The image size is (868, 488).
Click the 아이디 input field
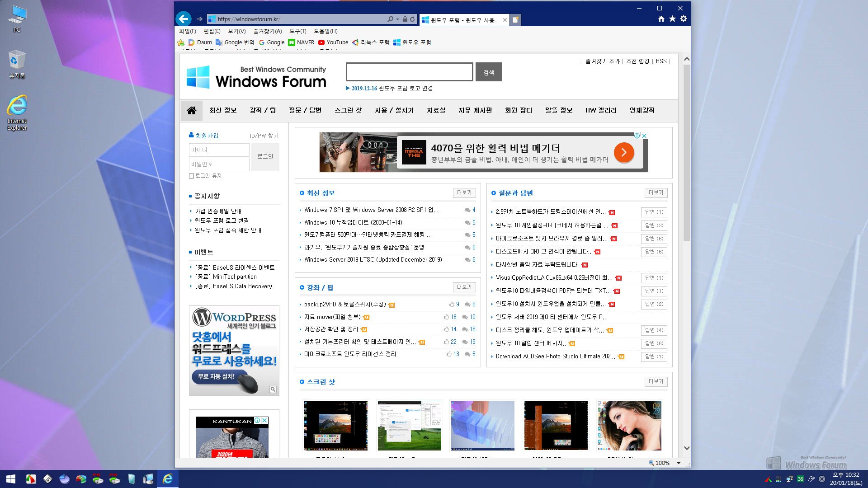point(219,150)
